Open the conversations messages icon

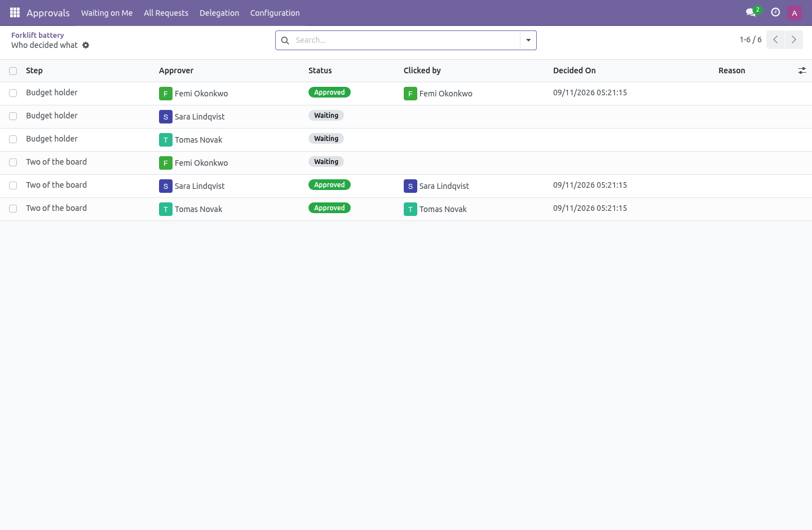point(751,12)
